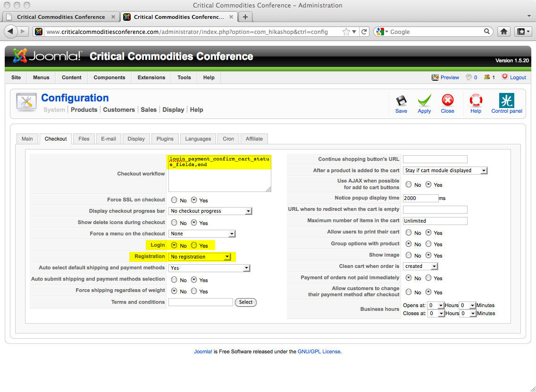Screen dimensions: 536x392
Task: Open Force a menu on checkout dropdown
Action: [x=202, y=234]
